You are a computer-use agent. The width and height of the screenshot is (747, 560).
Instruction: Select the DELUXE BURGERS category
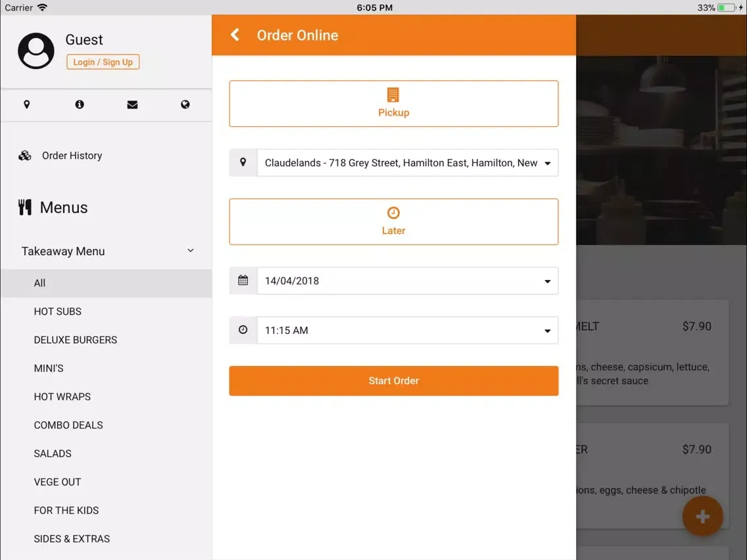click(x=107, y=340)
